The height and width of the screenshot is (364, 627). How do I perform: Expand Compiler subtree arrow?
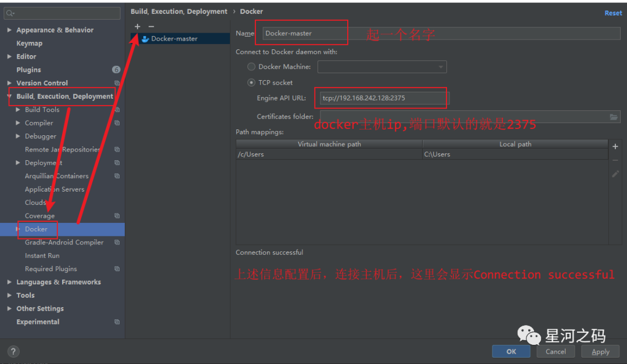[x=17, y=123]
